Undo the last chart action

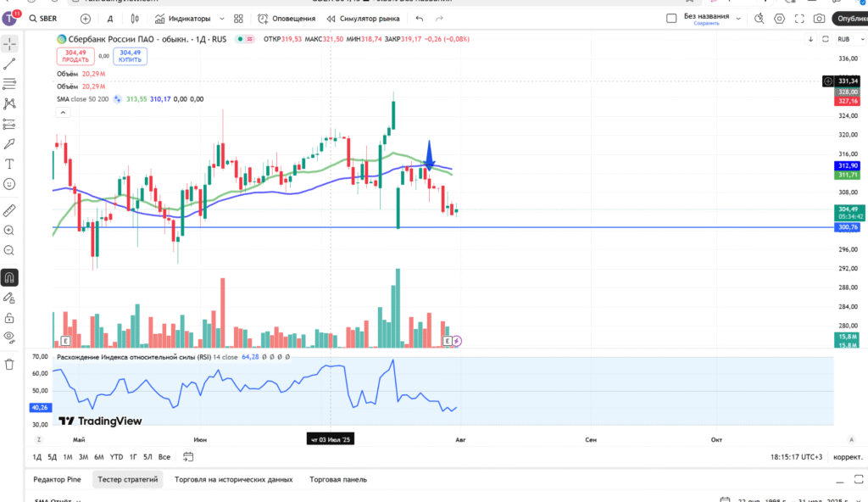point(420,19)
